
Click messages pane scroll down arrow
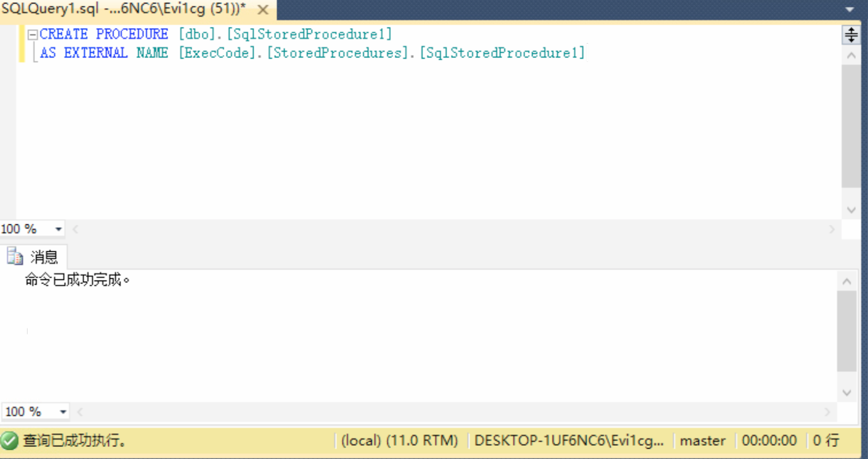point(847,392)
